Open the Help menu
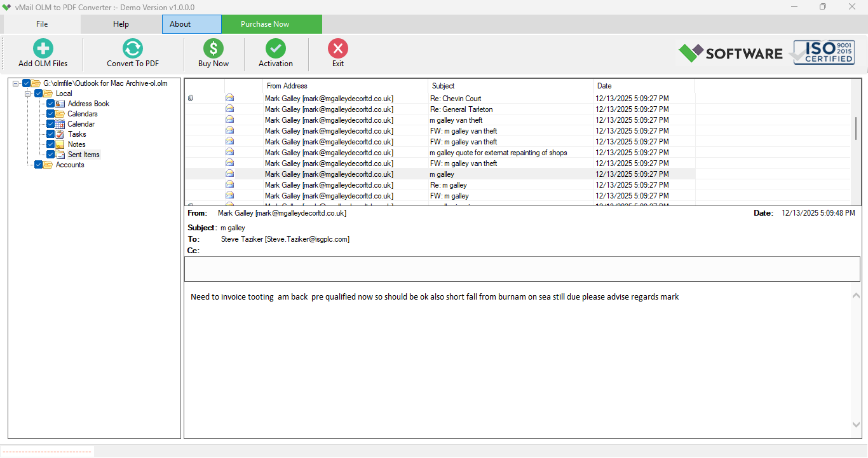This screenshot has width=868, height=458. (120, 24)
